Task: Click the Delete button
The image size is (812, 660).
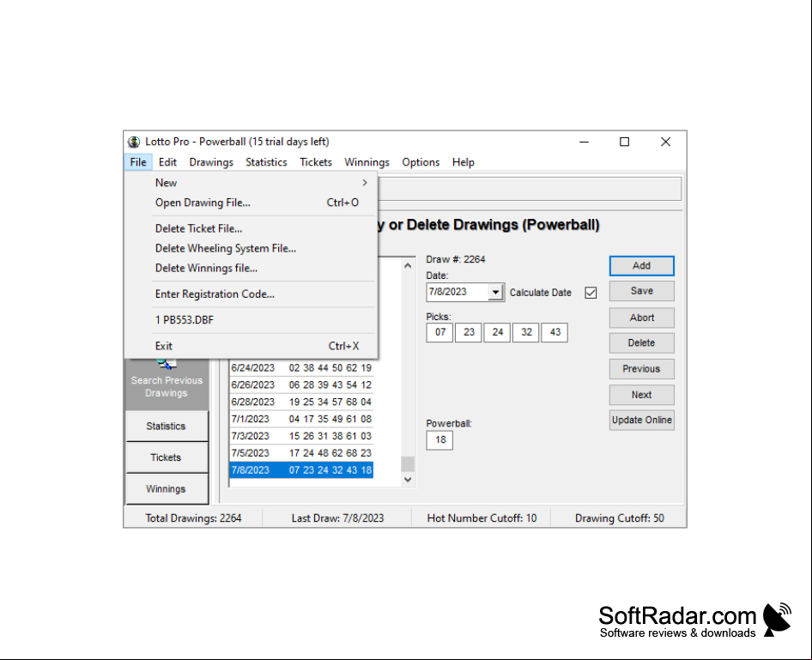Action: (642, 342)
